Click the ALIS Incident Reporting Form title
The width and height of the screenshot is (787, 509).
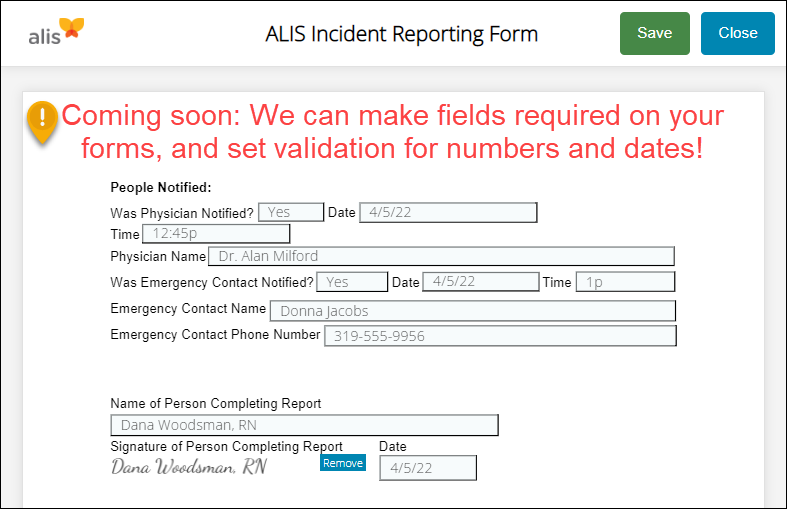click(x=402, y=34)
